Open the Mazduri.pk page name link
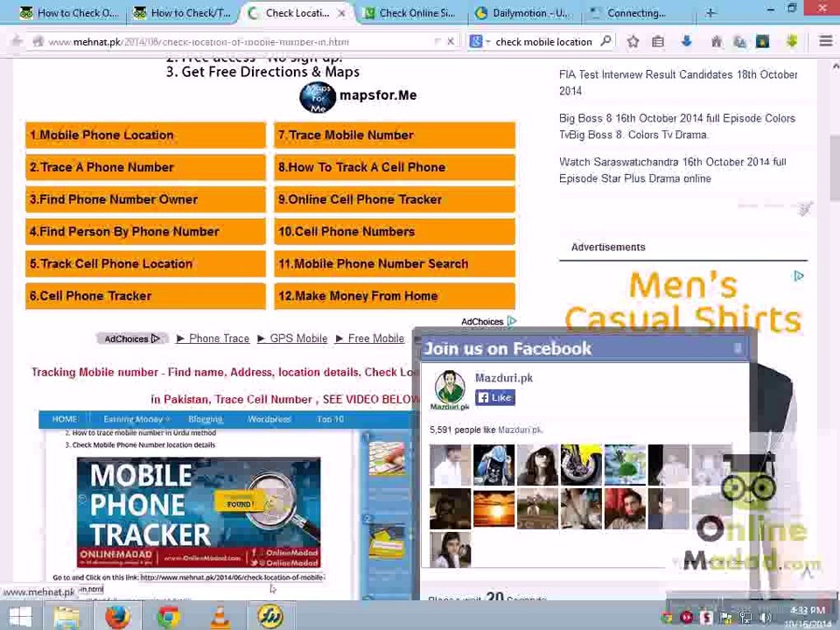Screen dimensions: 840x630 (x=504, y=378)
